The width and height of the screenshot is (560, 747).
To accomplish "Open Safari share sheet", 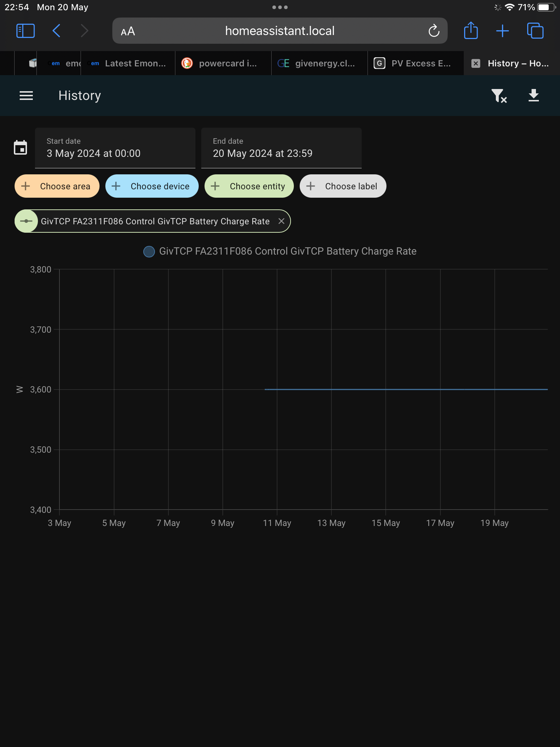I will [471, 31].
